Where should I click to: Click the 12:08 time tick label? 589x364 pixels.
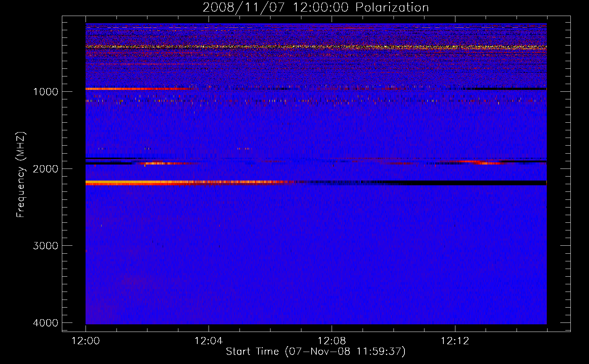coord(332,341)
